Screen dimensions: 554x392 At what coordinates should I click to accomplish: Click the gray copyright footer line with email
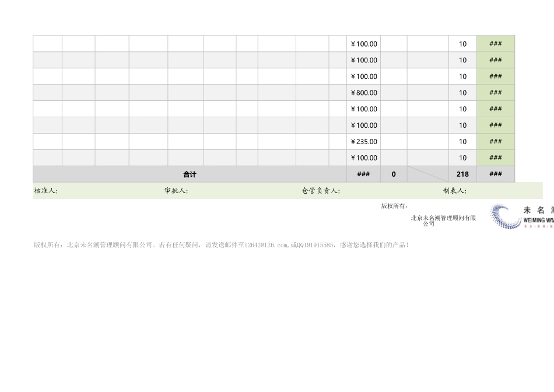pos(222,245)
